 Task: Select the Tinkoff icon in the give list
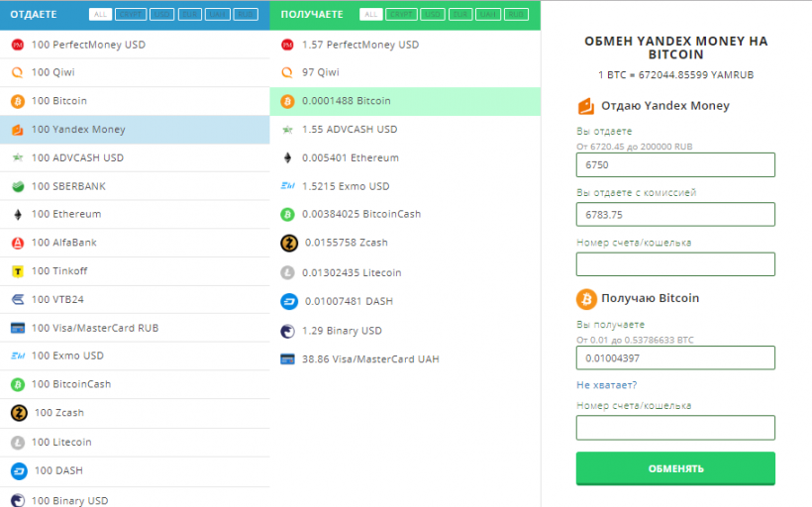17,271
